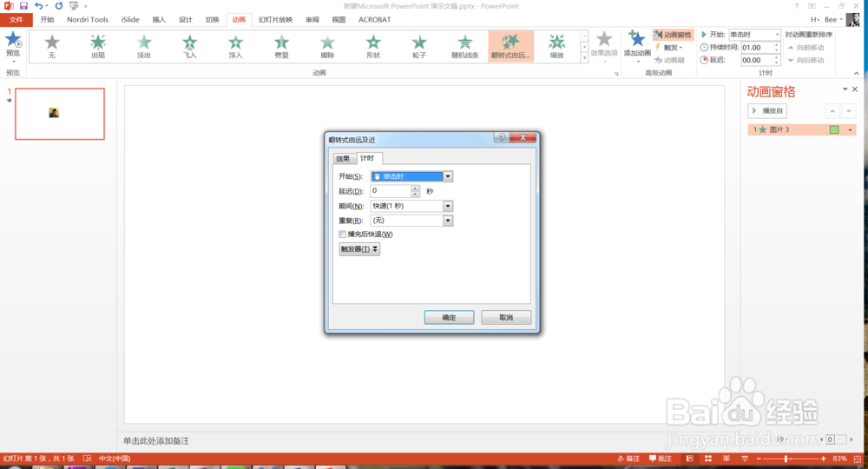
Task: Select the 出现 appear animation
Action: [98, 46]
